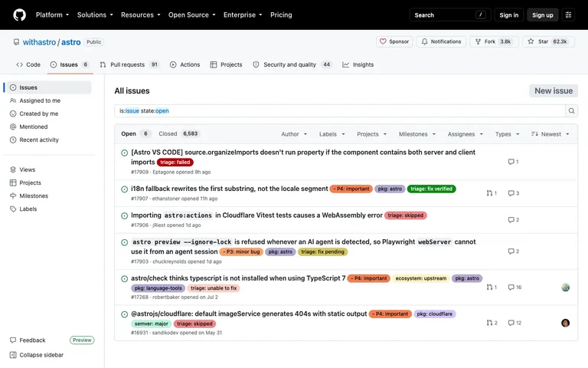Click the 'triage: failed' label
This screenshot has height=368, width=588.
tap(175, 163)
